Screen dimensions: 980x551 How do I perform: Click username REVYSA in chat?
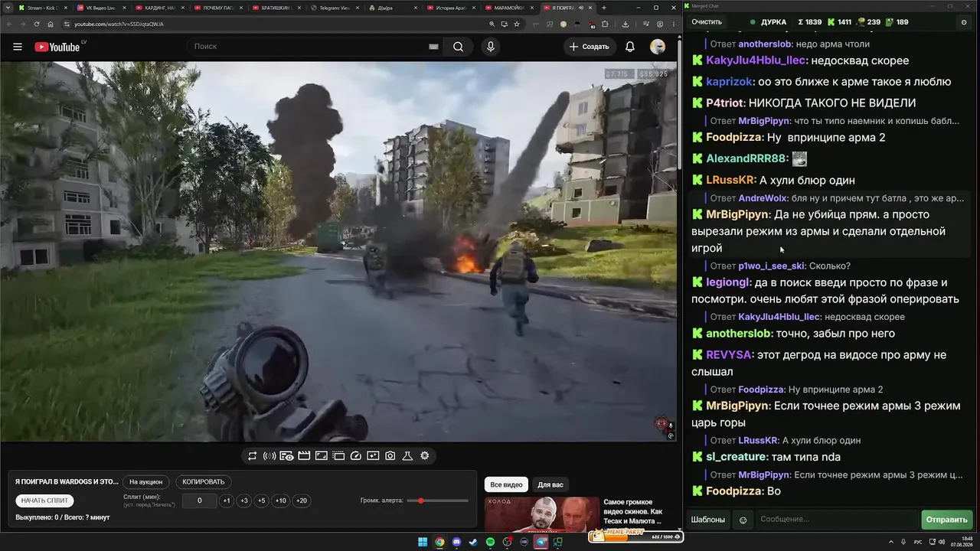click(730, 355)
